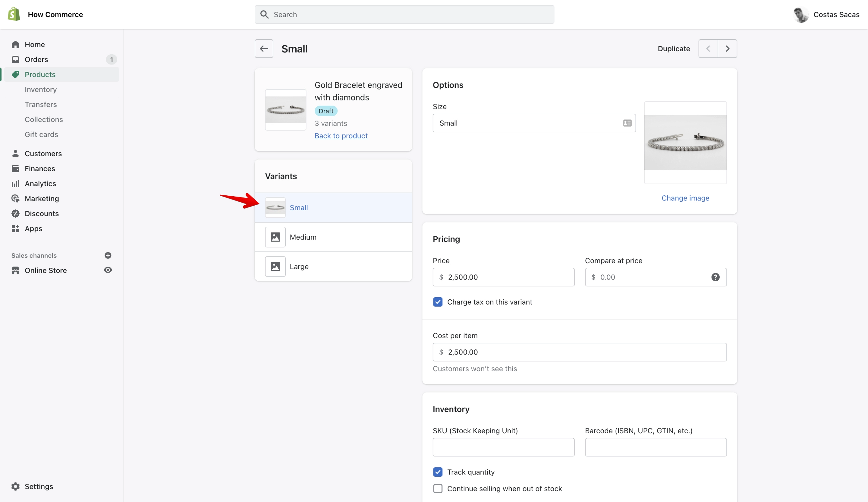The width and height of the screenshot is (868, 502).
Task: View Online Store via the eye icon
Action: pyautogui.click(x=108, y=270)
